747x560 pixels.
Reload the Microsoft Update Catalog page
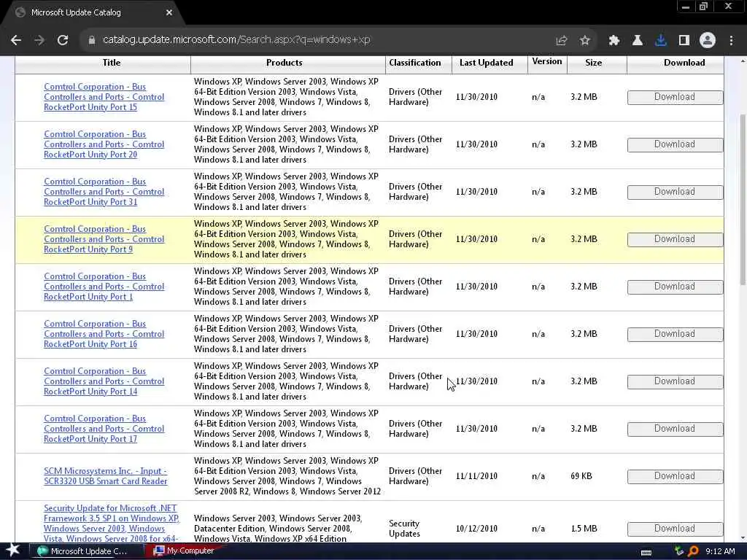[63, 40]
